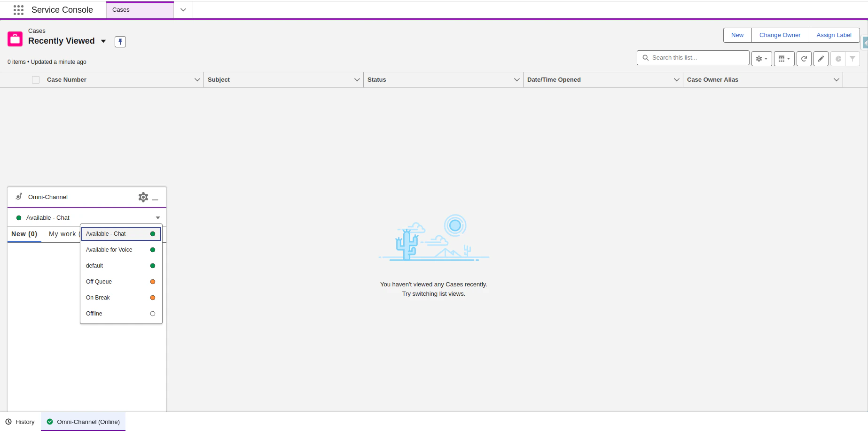Switch to the New (0) tab
This screenshot has width=868, height=431.
point(24,234)
